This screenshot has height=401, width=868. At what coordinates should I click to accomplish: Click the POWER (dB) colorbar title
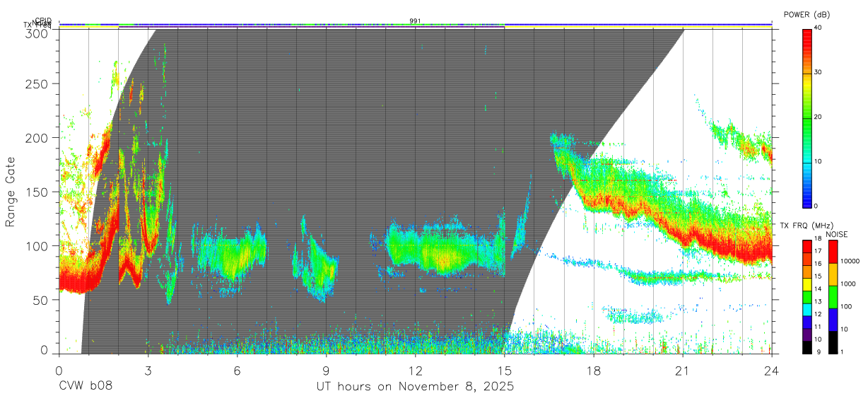pos(807,15)
